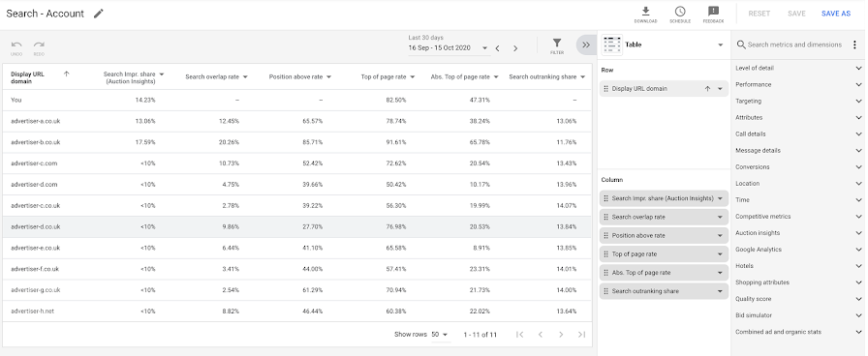Viewport: 868px width, 356px height.
Task: Change Show rows 50 dropdown
Action: 440,335
